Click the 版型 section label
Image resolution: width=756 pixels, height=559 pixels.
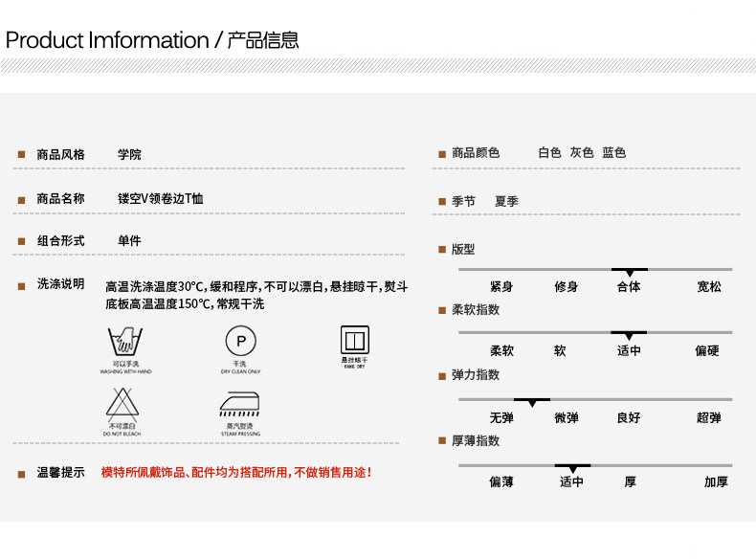point(463,250)
